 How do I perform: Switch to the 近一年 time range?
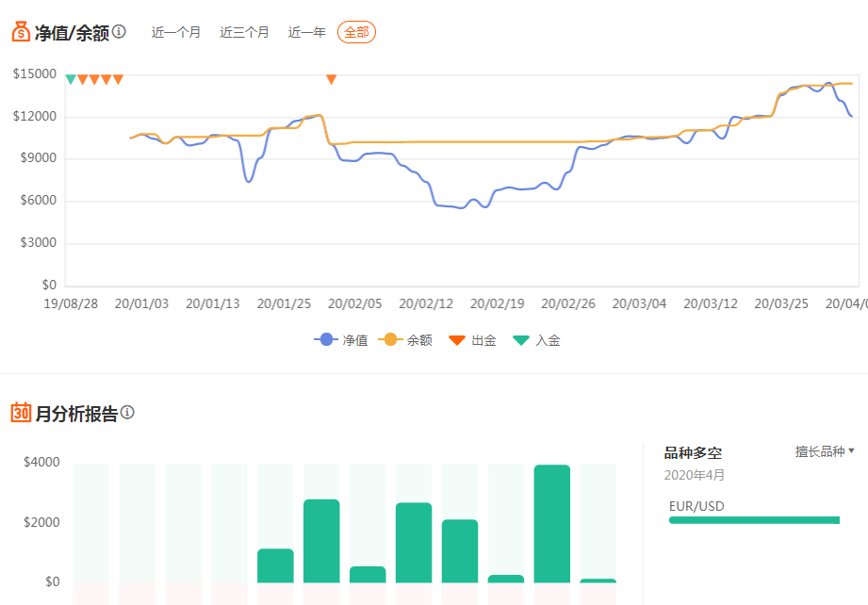306,32
